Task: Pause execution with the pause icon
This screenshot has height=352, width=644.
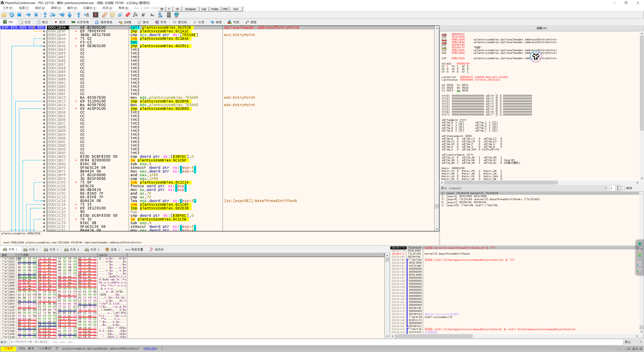Action: tap(36, 15)
